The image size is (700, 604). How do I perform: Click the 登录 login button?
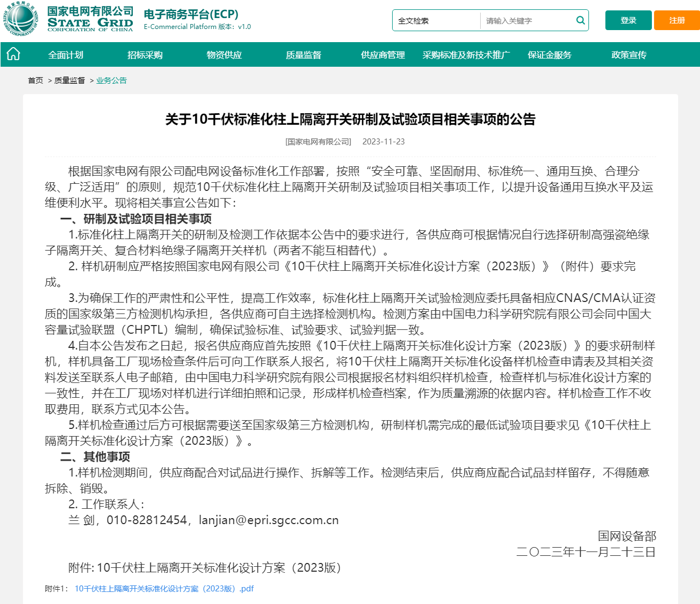[628, 19]
